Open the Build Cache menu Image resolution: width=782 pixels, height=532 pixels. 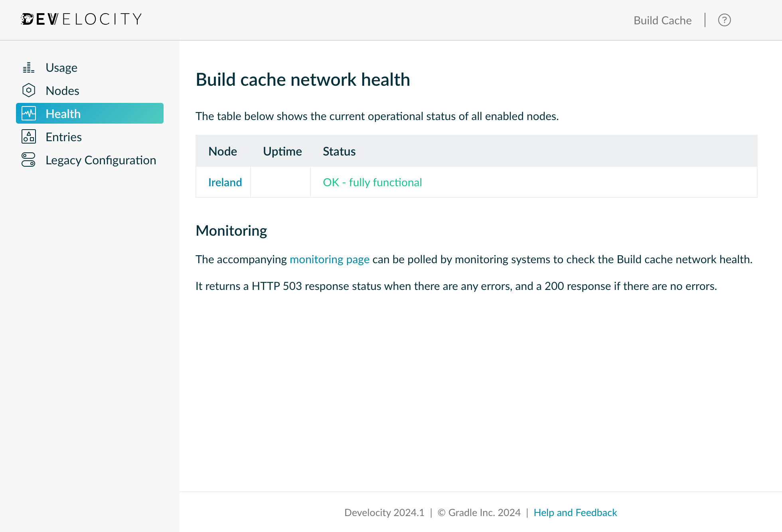(662, 20)
